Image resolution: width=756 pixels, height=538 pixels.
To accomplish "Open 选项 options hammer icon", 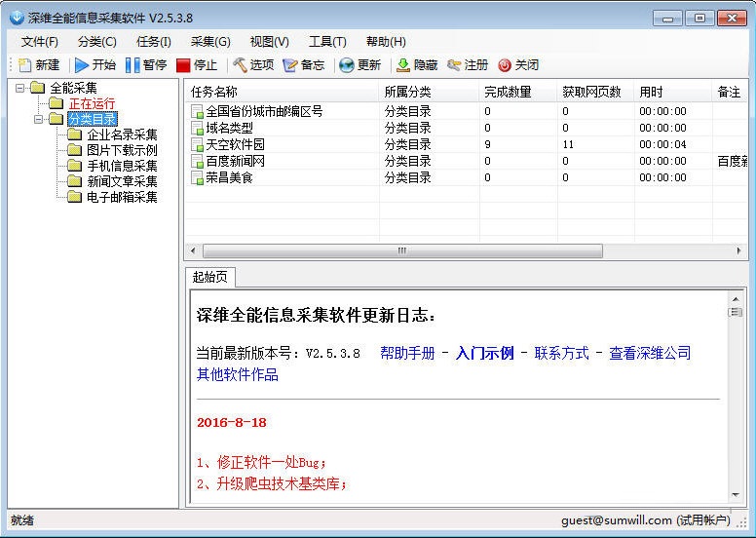I will 240,65.
